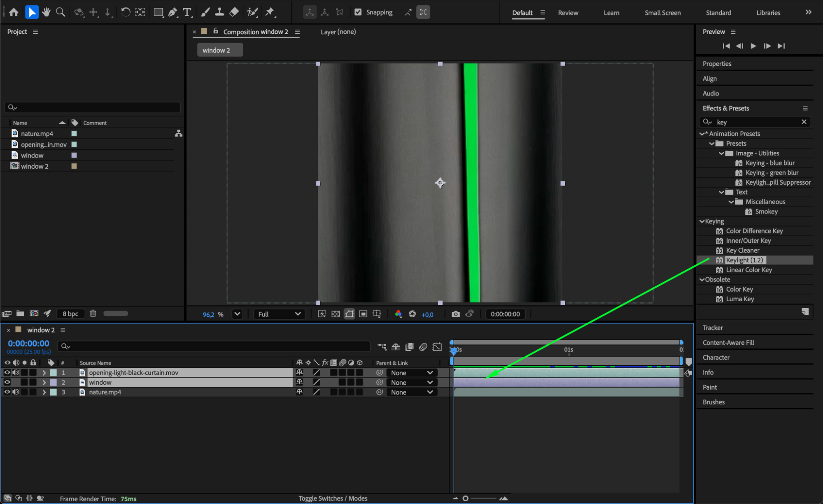Toggle the Snapping checkbox
This screenshot has width=823, height=504.
(358, 12)
